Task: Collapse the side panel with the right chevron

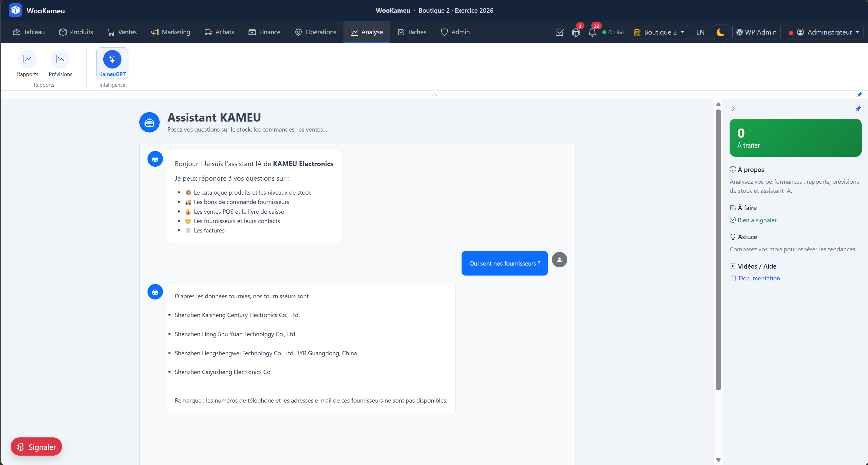Action: point(733,109)
